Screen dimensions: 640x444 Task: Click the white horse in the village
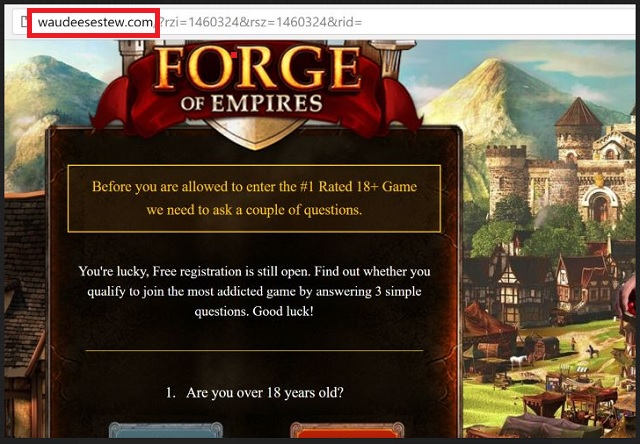(x=519, y=360)
